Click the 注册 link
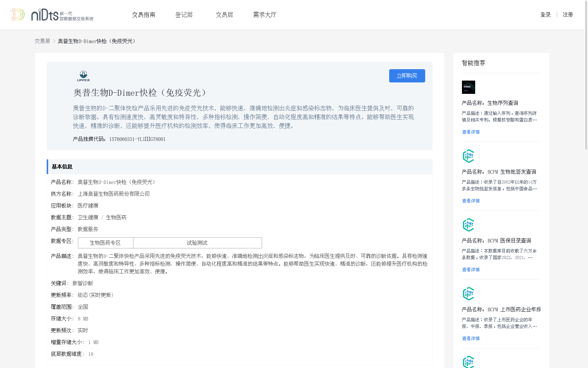 coord(568,15)
